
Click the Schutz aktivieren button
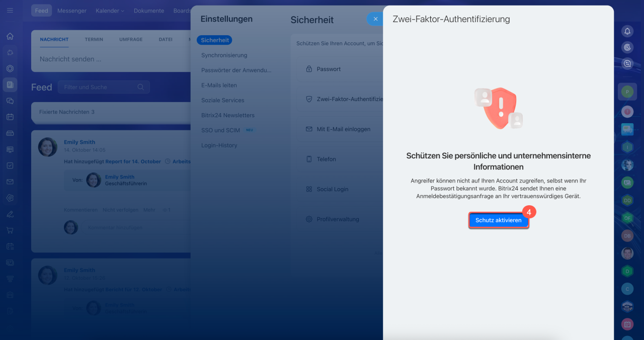pos(499,220)
